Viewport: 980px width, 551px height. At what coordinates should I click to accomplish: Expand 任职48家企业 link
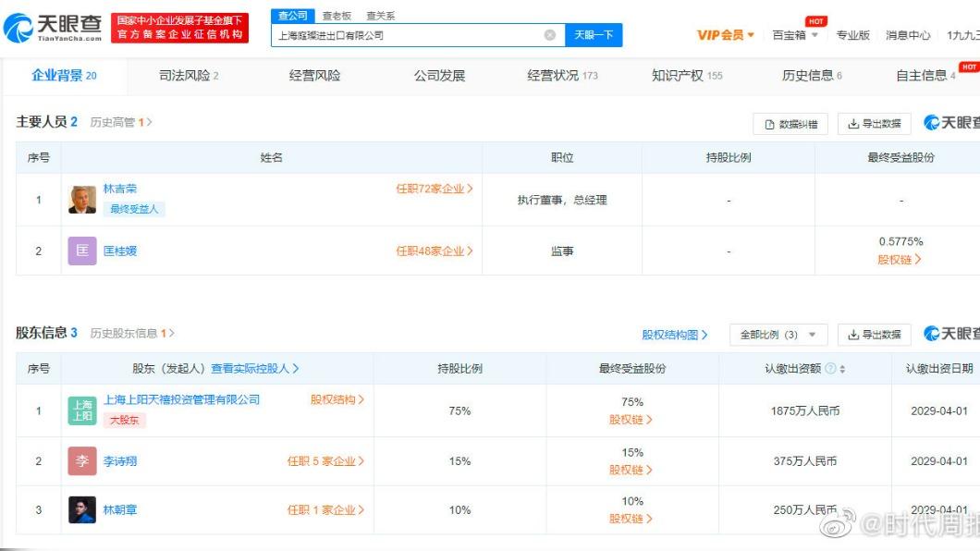click(435, 251)
